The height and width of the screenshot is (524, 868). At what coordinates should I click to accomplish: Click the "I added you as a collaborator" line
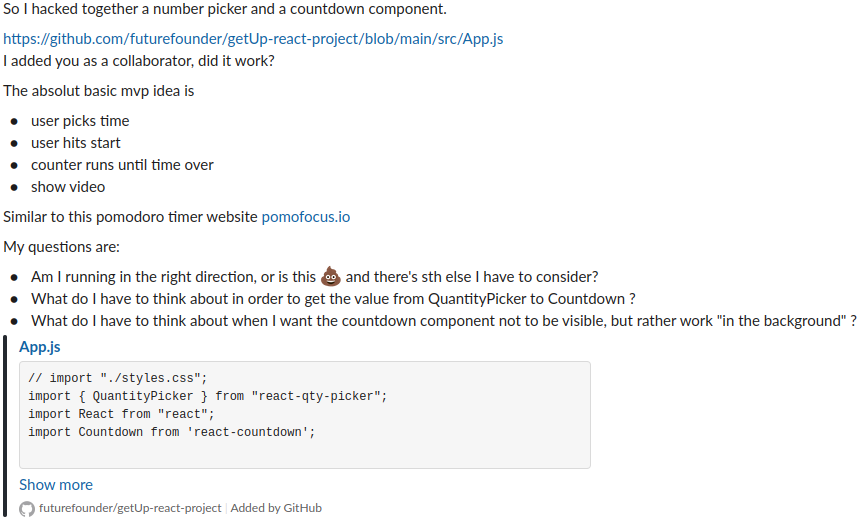click(x=139, y=61)
